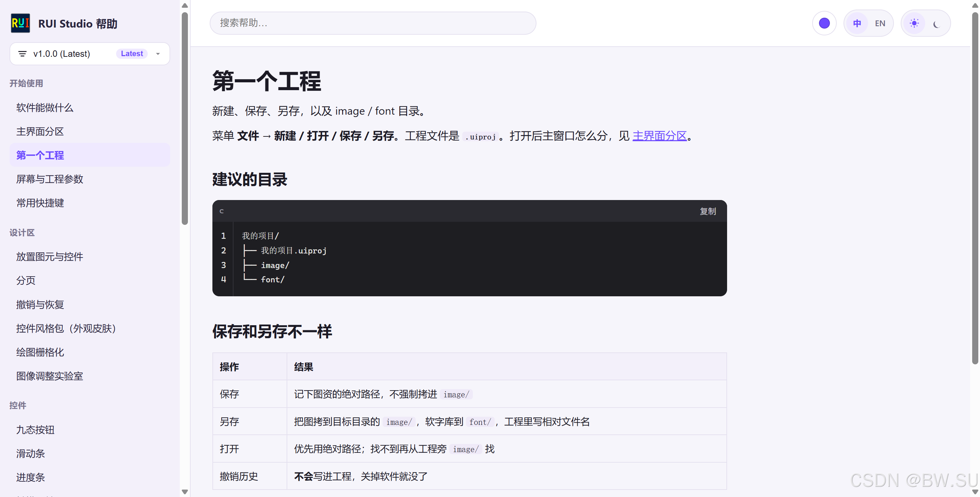The height and width of the screenshot is (497, 980).
Task: Click the sidebar scrollbar thumb
Action: click(x=185, y=119)
